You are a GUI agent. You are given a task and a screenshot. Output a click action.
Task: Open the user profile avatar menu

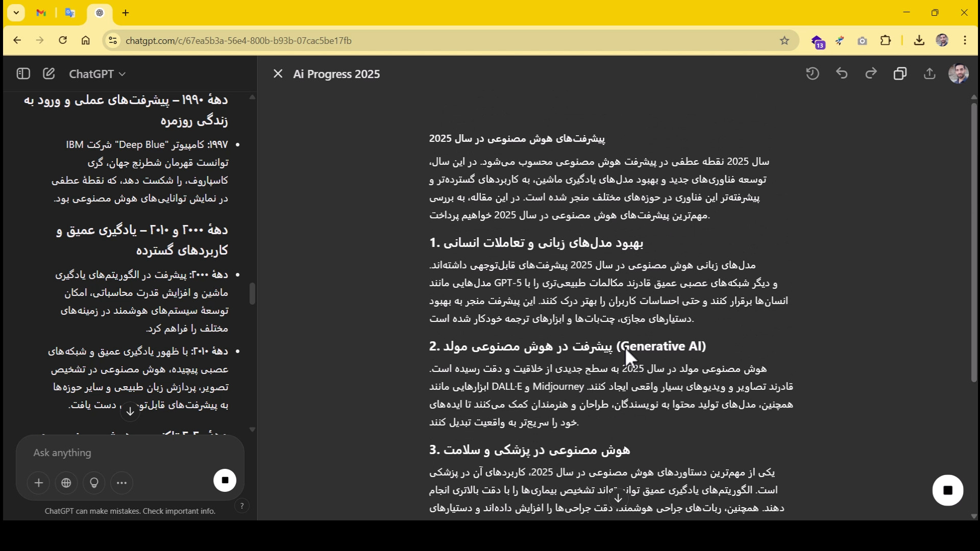point(958,74)
